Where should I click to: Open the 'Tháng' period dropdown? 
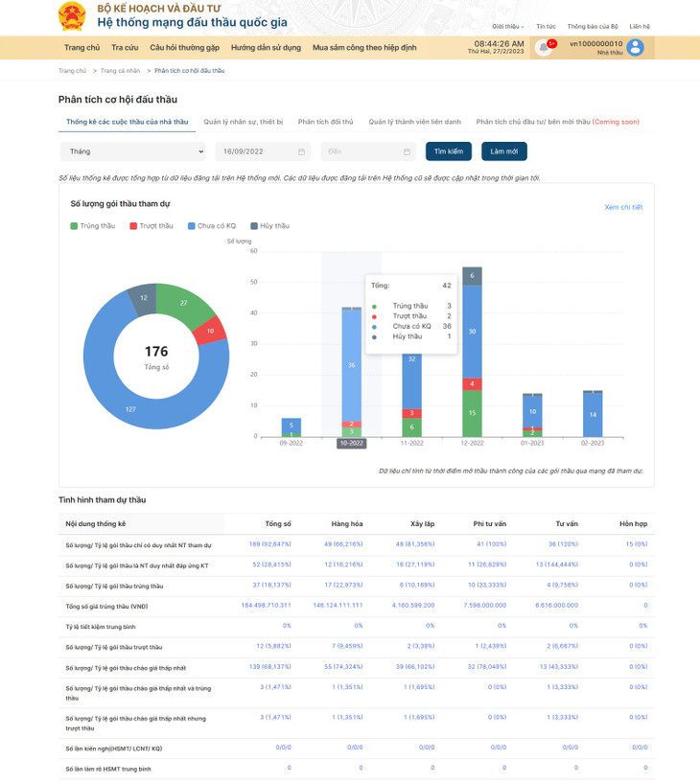tap(132, 151)
